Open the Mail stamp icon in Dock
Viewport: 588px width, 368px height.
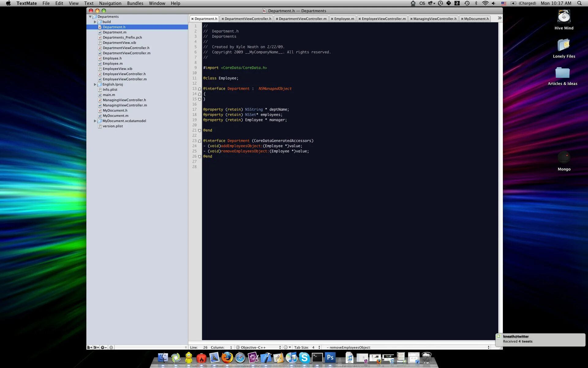tap(214, 358)
